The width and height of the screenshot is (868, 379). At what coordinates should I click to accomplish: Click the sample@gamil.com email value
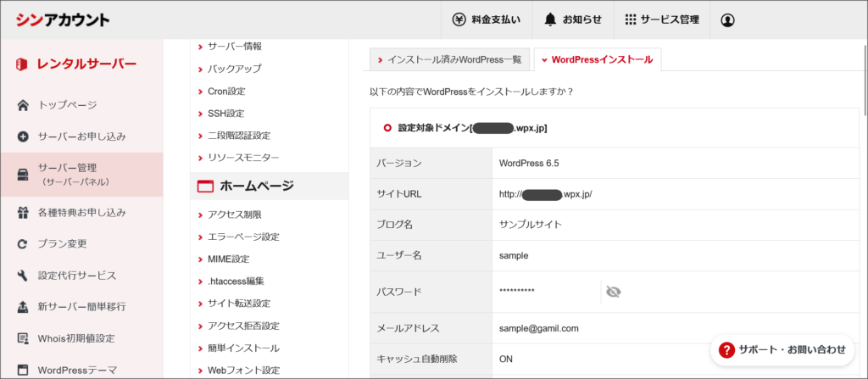(x=538, y=328)
